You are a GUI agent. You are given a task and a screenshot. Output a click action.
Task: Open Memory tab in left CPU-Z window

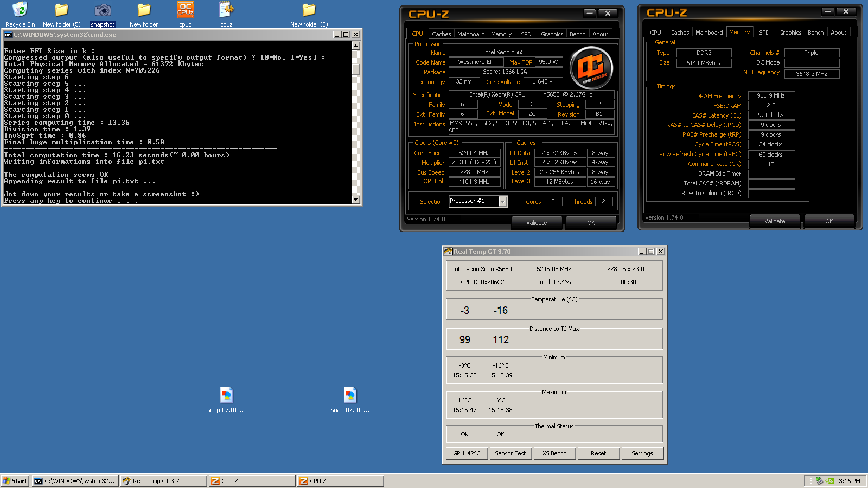(x=501, y=34)
